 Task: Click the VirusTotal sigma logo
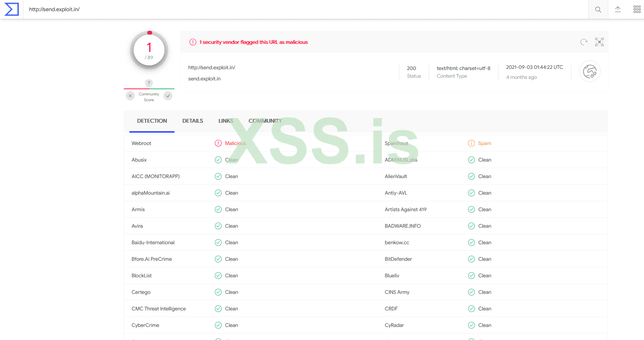tap(12, 9)
